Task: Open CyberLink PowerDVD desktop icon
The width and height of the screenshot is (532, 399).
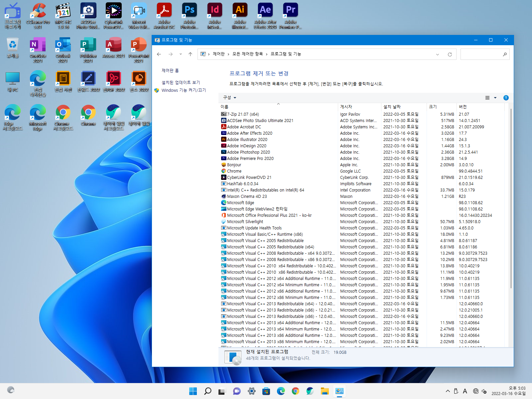Action: point(114,16)
